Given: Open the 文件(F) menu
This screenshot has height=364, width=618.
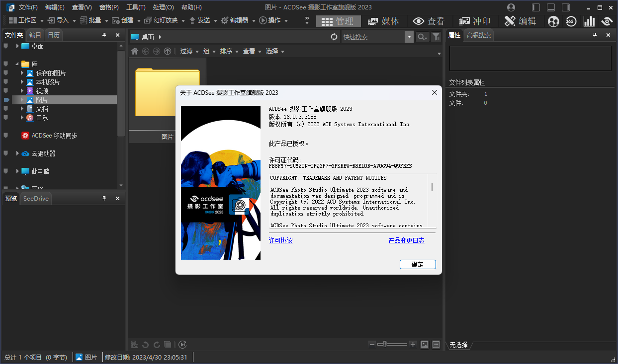Looking at the screenshot, I should click(28, 7).
